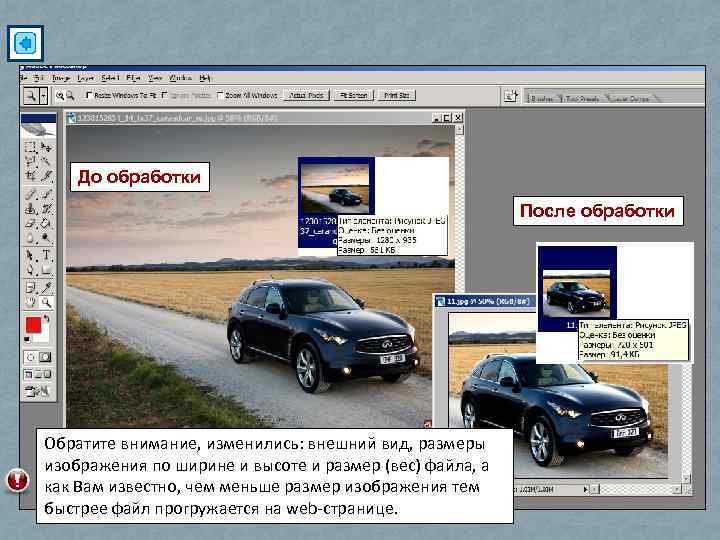Open the Filter menu
720x540 pixels.
pos(133,78)
